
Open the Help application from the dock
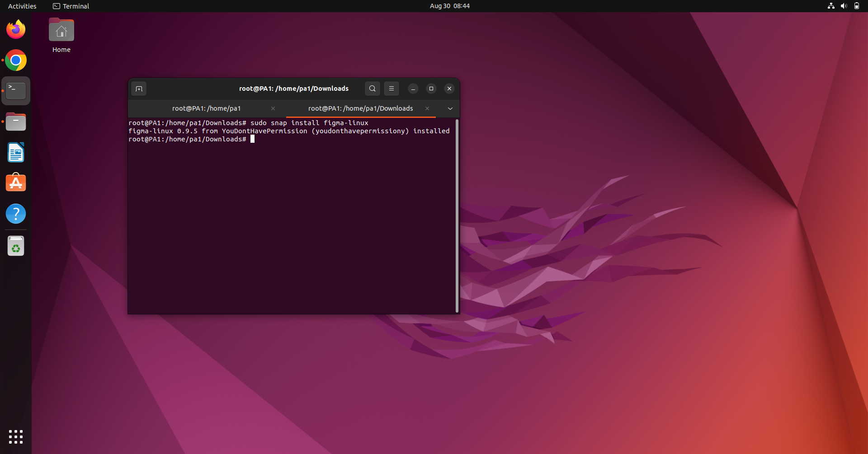(15, 214)
